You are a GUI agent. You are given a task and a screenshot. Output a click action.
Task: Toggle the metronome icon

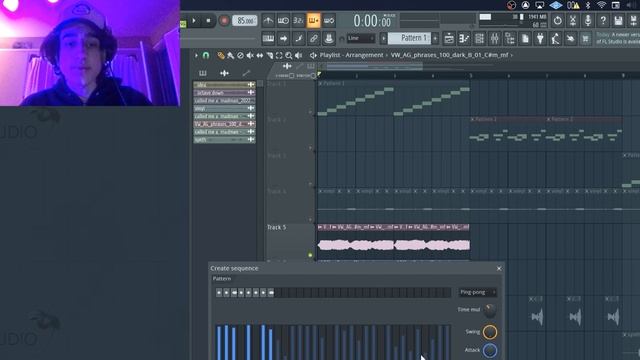pos(268,20)
